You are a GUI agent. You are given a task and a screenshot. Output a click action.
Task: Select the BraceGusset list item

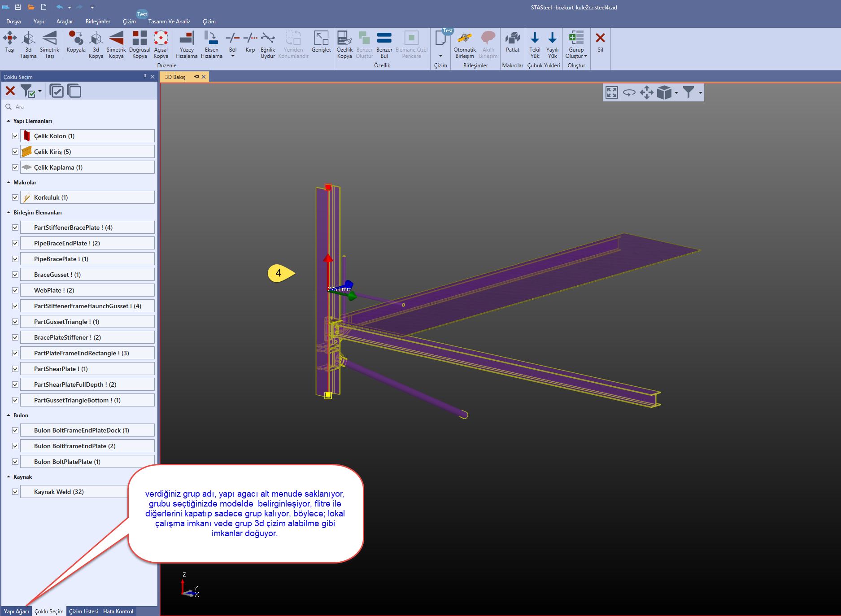click(x=87, y=275)
